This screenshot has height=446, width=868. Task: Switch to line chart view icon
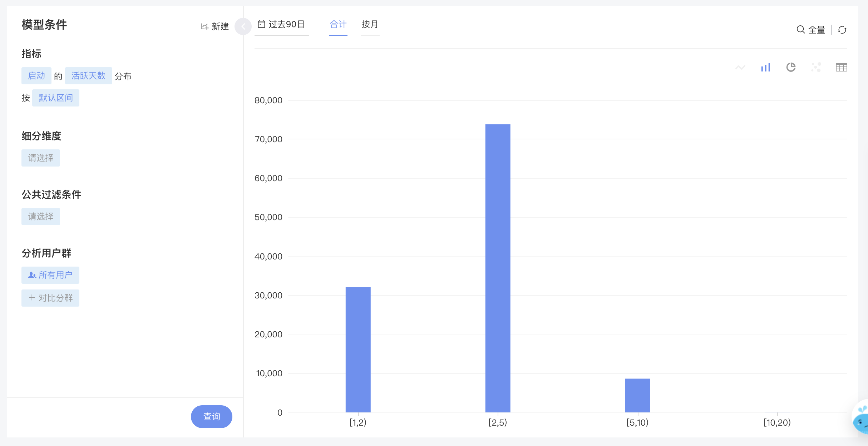(740, 67)
